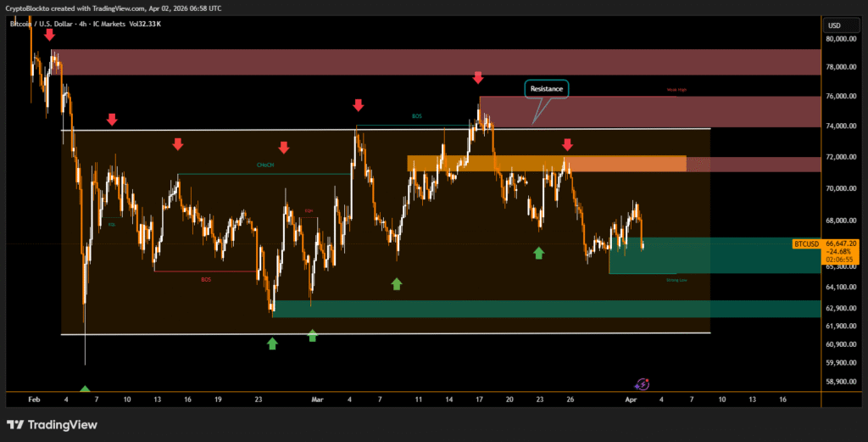This screenshot has width=868, height=442.
Task: Select the CHoCH label line
Action: [x=266, y=165]
